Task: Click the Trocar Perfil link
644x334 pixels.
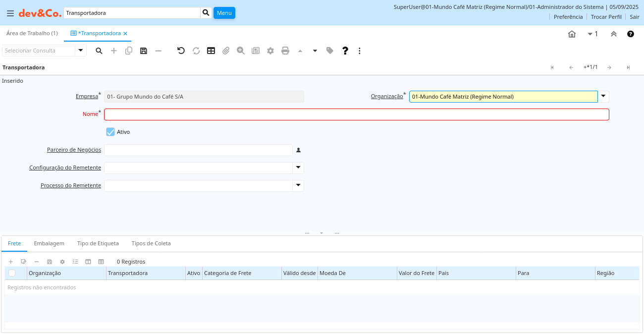Action: (x=606, y=17)
